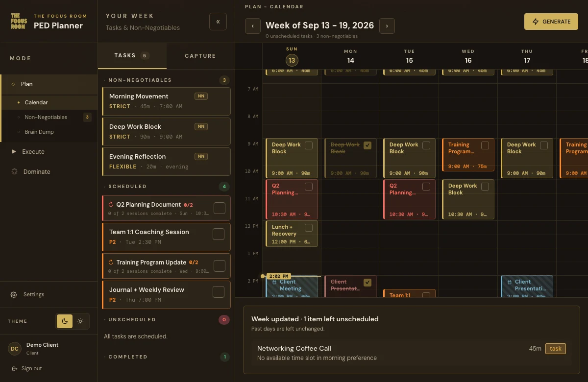Check off Training Program Update task
The height and width of the screenshot is (382, 588).
[220, 266]
